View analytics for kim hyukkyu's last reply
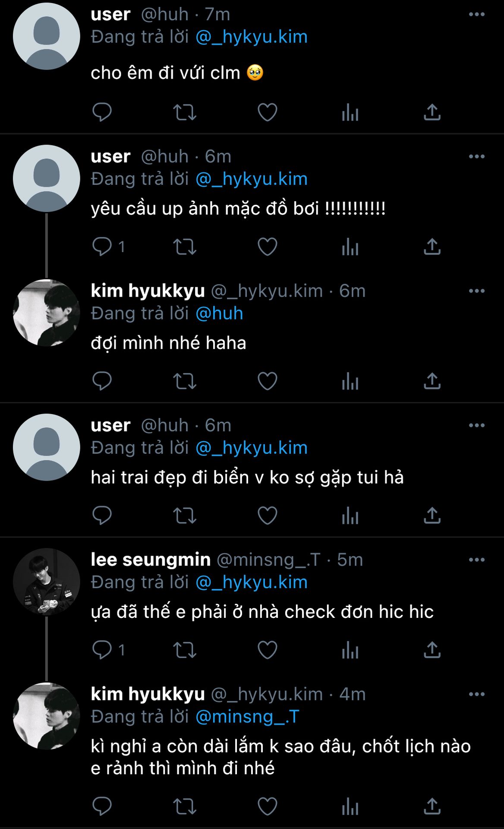This screenshot has width=504, height=829. [x=350, y=807]
